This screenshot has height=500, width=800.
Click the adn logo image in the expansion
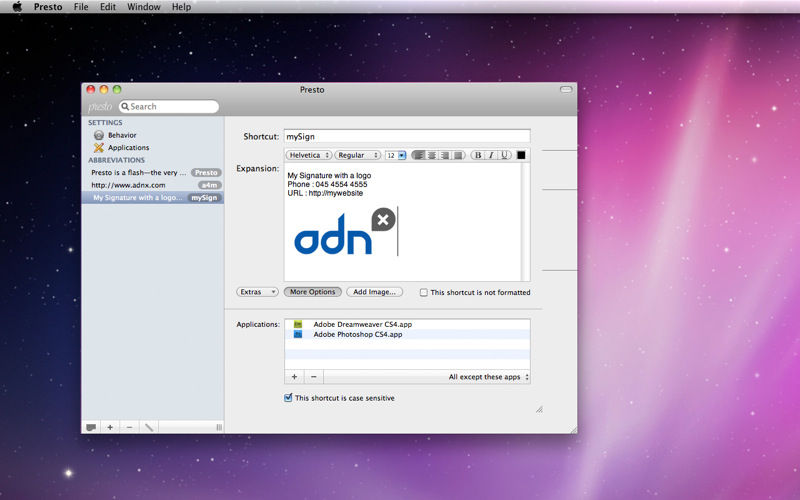point(333,235)
